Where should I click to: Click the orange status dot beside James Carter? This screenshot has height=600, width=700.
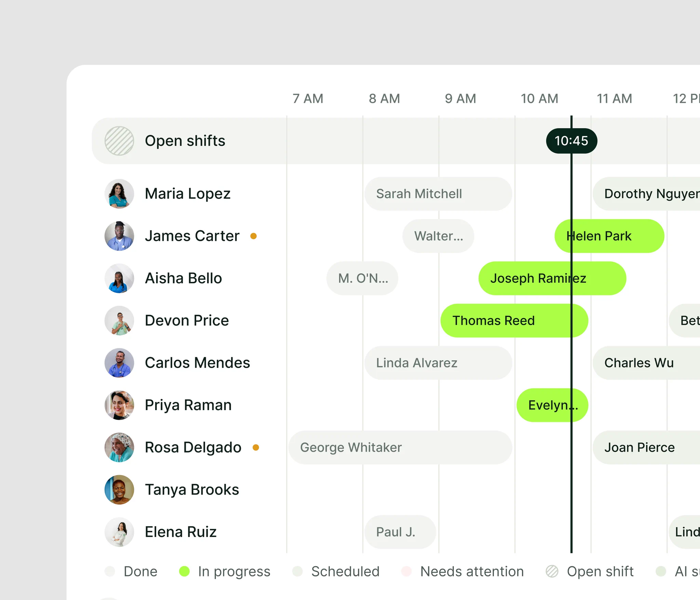click(x=254, y=236)
